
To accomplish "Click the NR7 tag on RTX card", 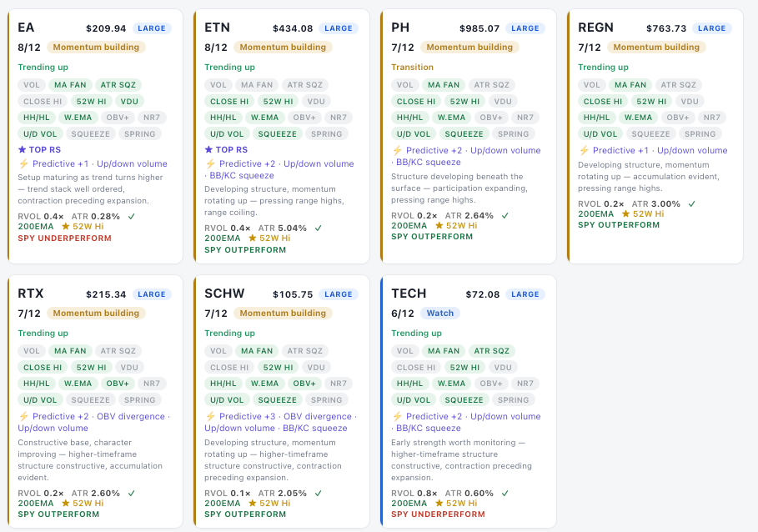I will click(x=152, y=384).
